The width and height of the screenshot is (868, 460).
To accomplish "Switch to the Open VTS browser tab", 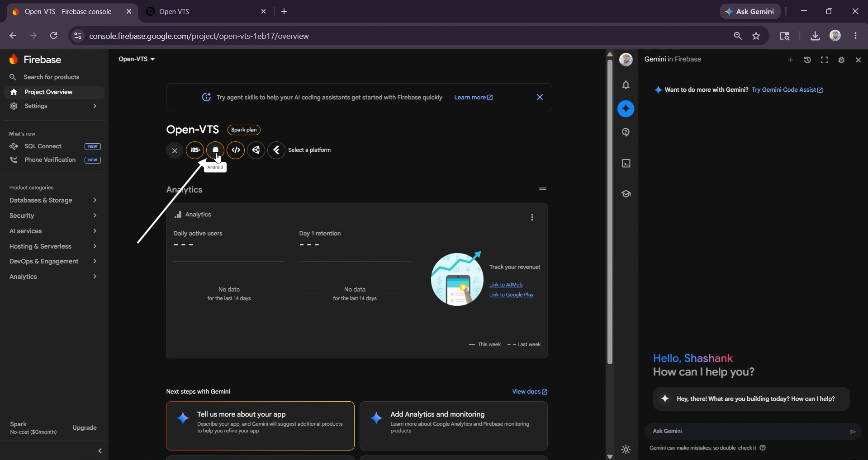I will [207, 12].
